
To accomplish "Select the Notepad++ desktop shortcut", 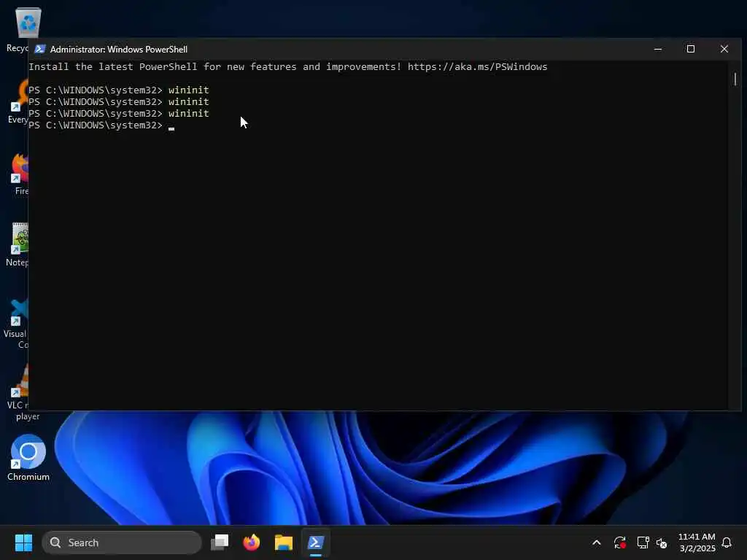I will tap(18, 245).
